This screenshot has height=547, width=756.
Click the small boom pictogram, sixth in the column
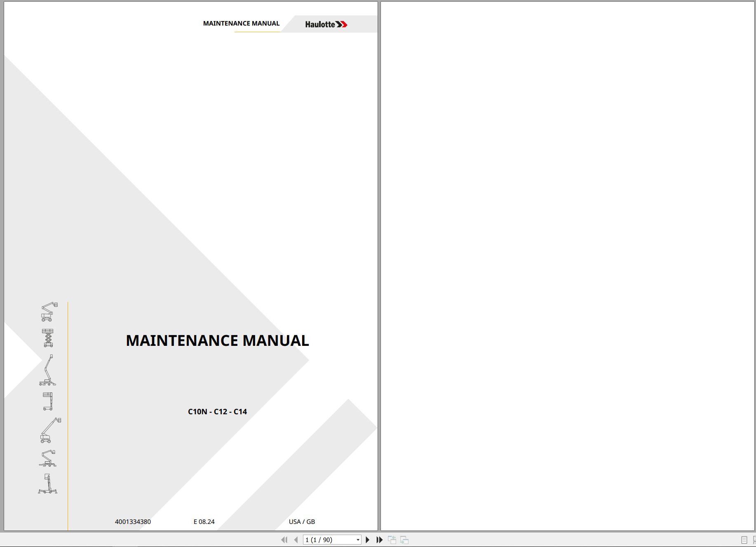point(48,458)
